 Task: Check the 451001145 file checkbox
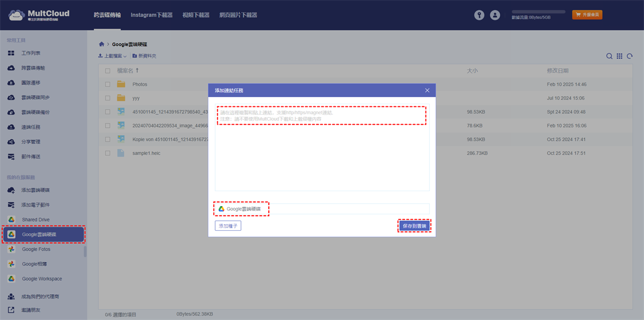coord(107,112)
